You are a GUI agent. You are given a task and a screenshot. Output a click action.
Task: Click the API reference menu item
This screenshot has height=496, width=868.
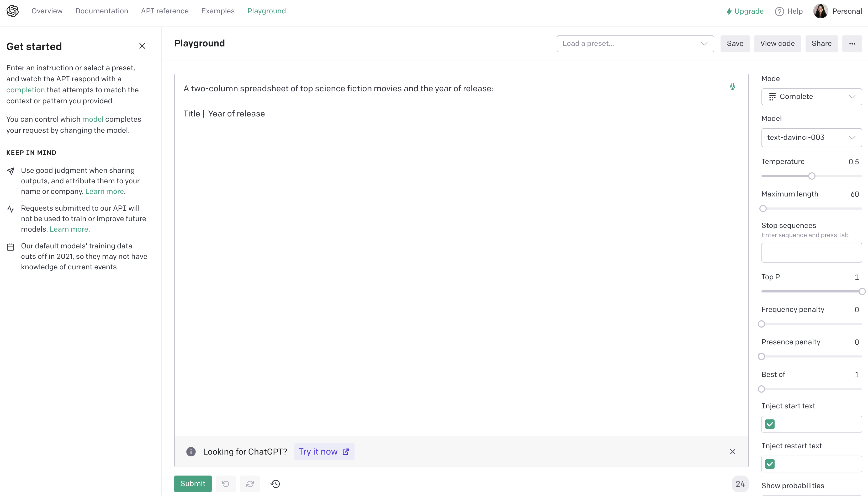tap(165, 11)
